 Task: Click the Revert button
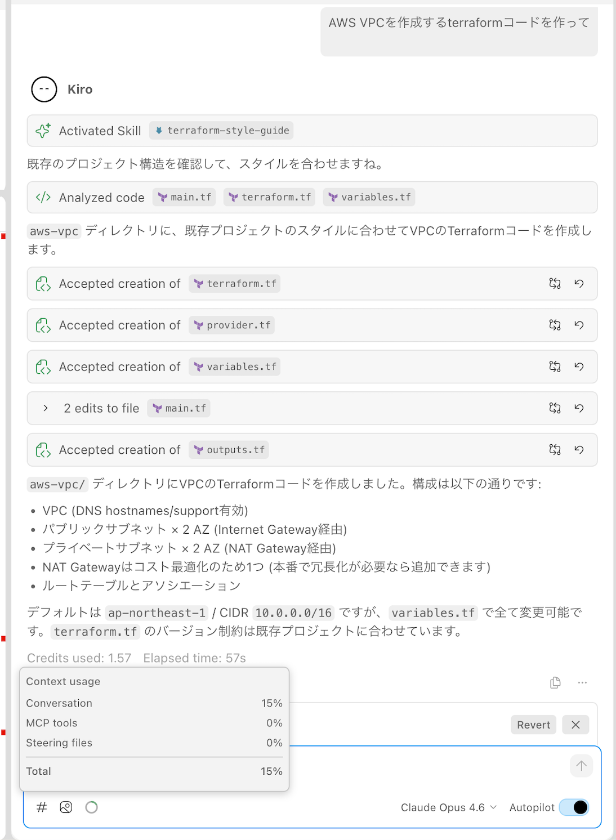pyautogui.click(x=533, y=725)
